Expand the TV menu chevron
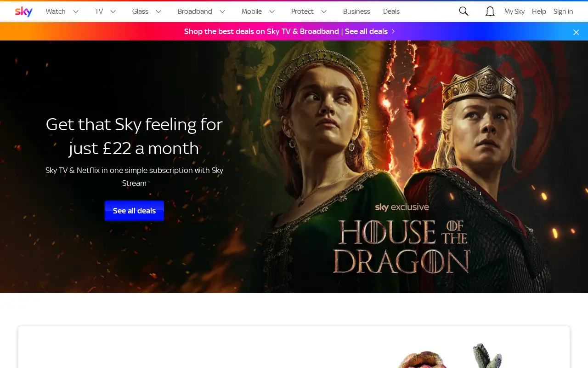 (x=113, y=11)
